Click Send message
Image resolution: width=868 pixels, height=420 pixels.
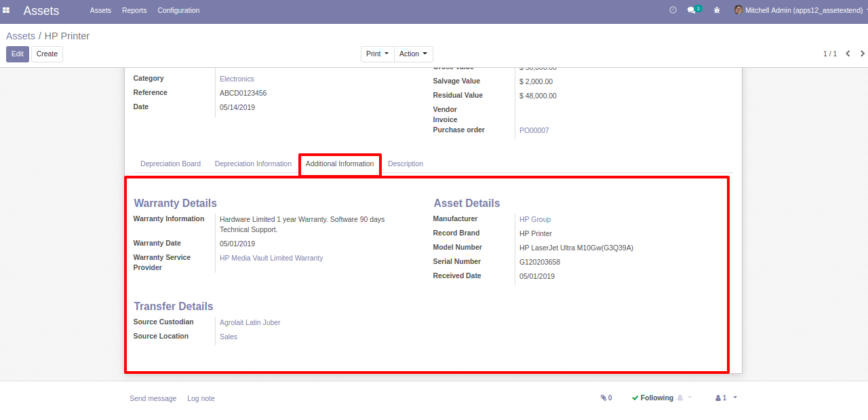tap(153, 398)
